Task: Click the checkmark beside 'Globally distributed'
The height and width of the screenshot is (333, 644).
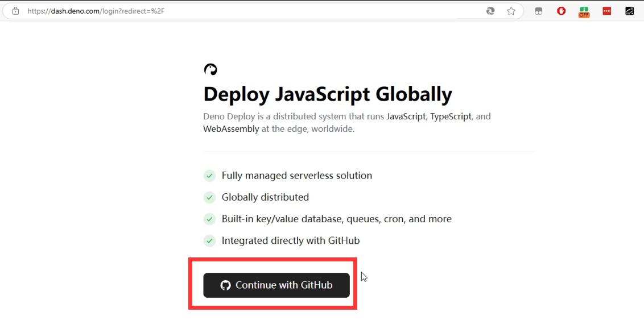Action: pyautogui.click(x=209, y=197)
